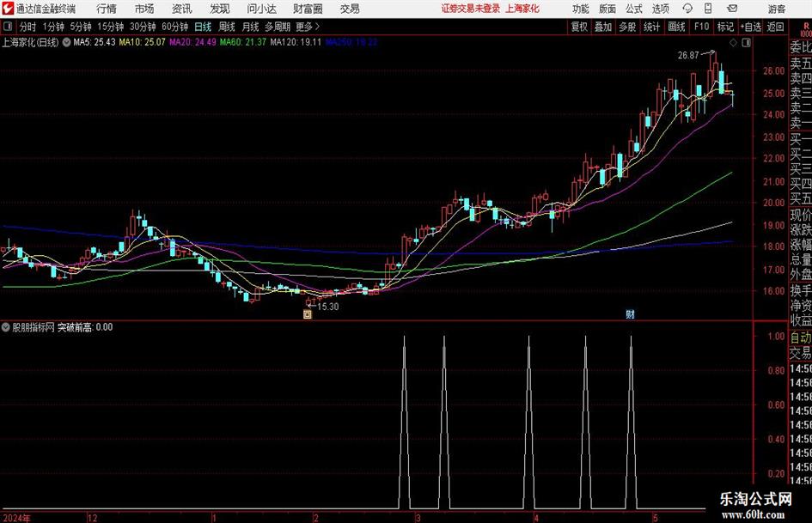Select the 月线 monthly period tab
The height and width of the screenshot is (523, 812).
coord(250,27)
